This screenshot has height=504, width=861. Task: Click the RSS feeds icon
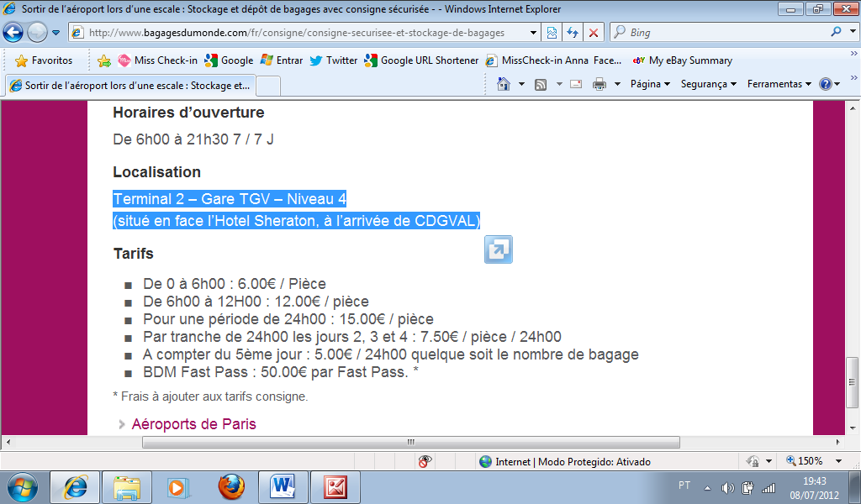541,84
